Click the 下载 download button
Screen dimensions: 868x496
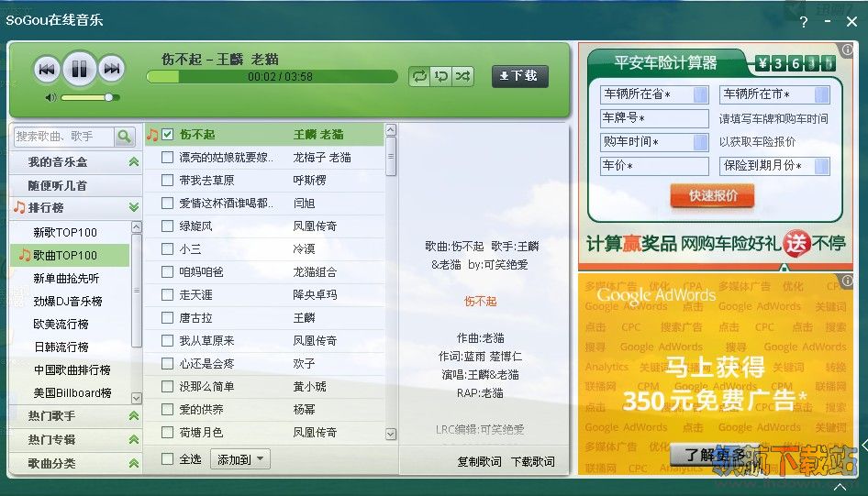(x=520, y=76)
